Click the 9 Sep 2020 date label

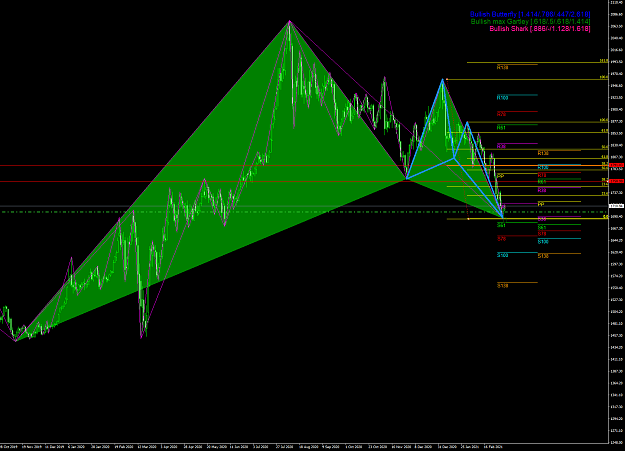(331, 447)
